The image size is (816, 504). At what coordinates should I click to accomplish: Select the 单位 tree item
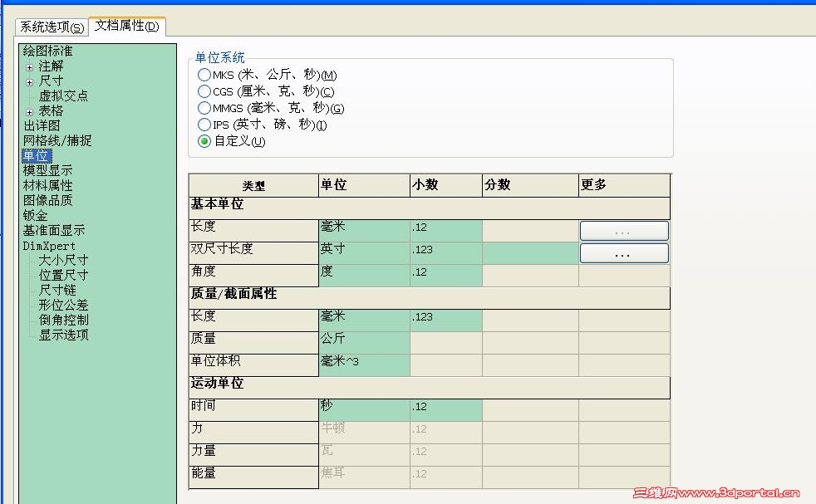click(x=36, y=155)
